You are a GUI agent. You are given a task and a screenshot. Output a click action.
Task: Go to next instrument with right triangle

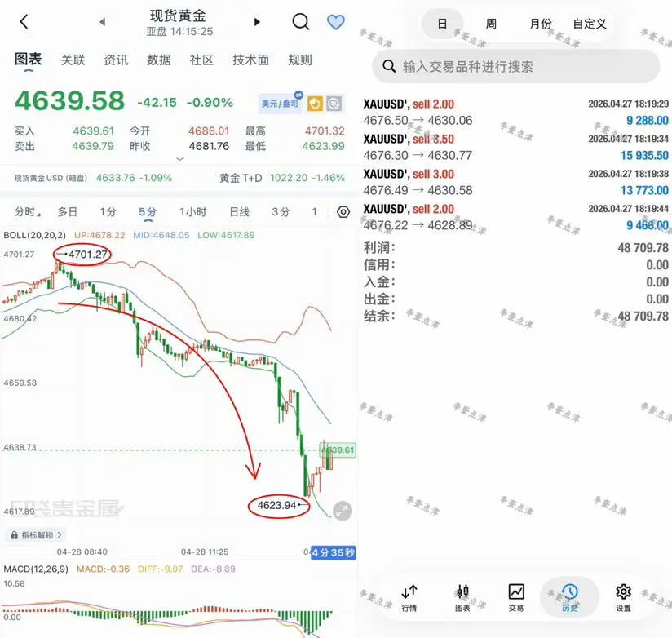[x=257, y=22]
